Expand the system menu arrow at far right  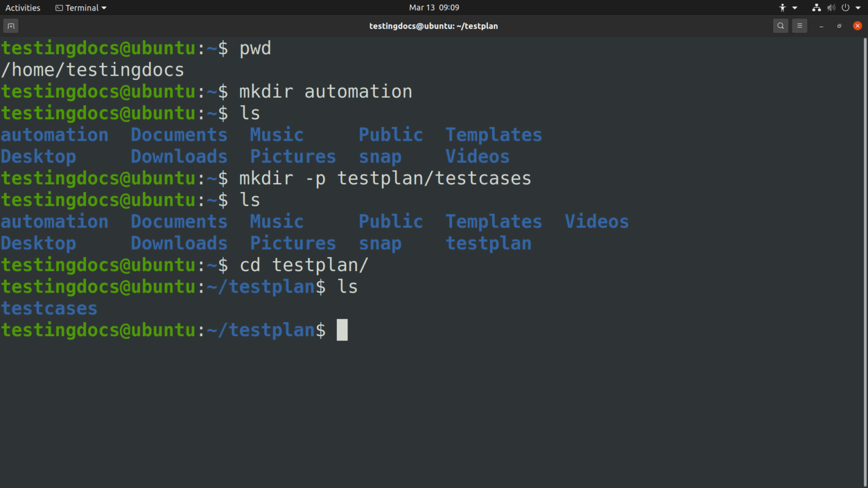click(858, 8)
